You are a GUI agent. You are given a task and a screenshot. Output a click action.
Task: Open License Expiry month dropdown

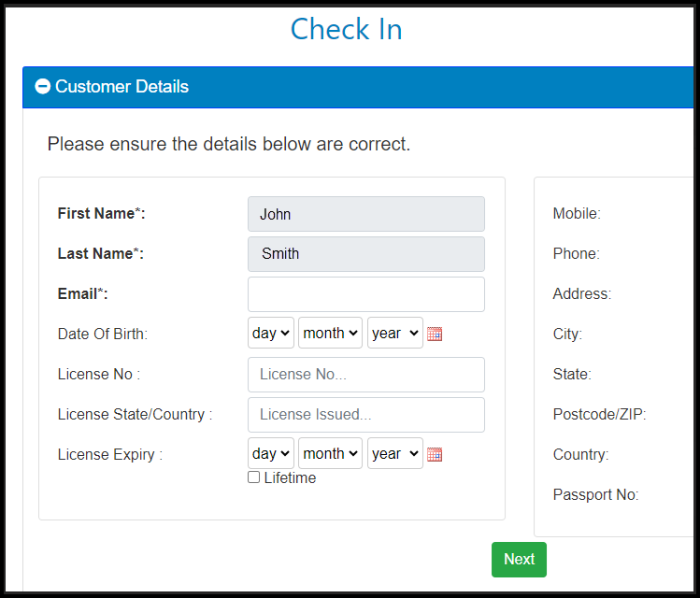coord(330,453)
